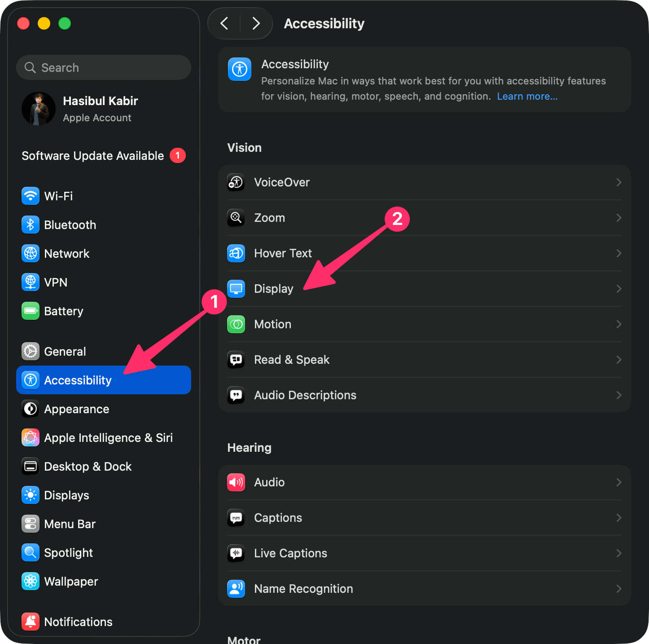Screen dimensions: 649x644
Task: Click the VPN icon in sidebar
Action: point(31,282)
